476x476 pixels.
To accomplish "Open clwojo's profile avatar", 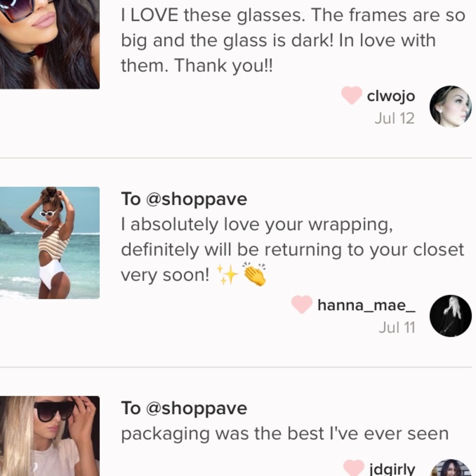I will [x=450, y=107].
